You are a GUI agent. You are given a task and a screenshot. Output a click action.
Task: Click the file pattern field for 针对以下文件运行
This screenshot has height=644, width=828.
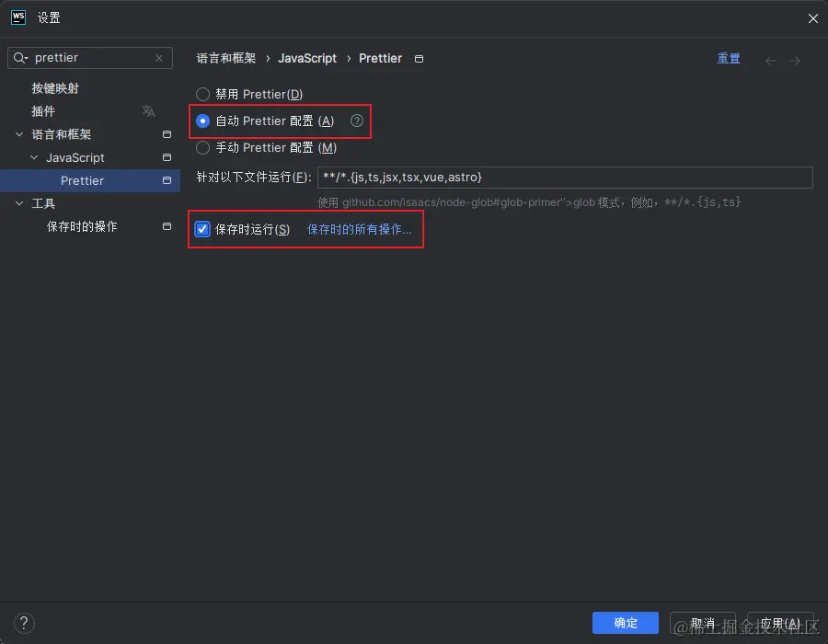coord(565,178)
